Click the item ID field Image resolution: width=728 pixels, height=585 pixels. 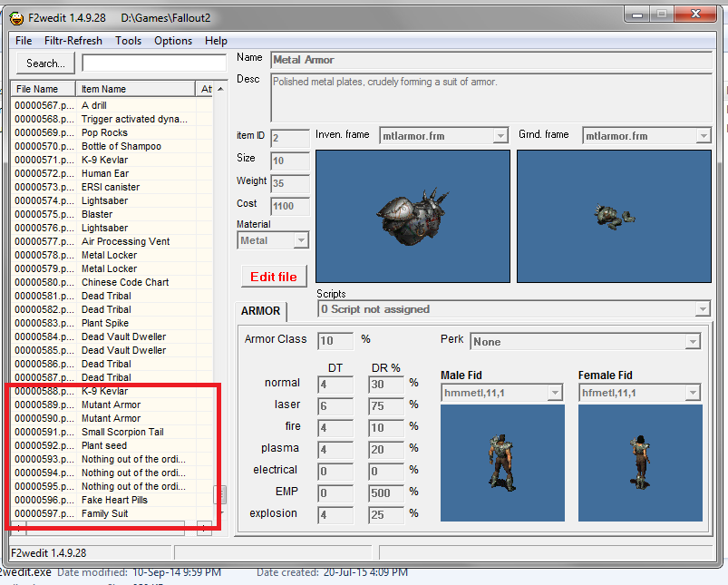(x=290, y=138)
